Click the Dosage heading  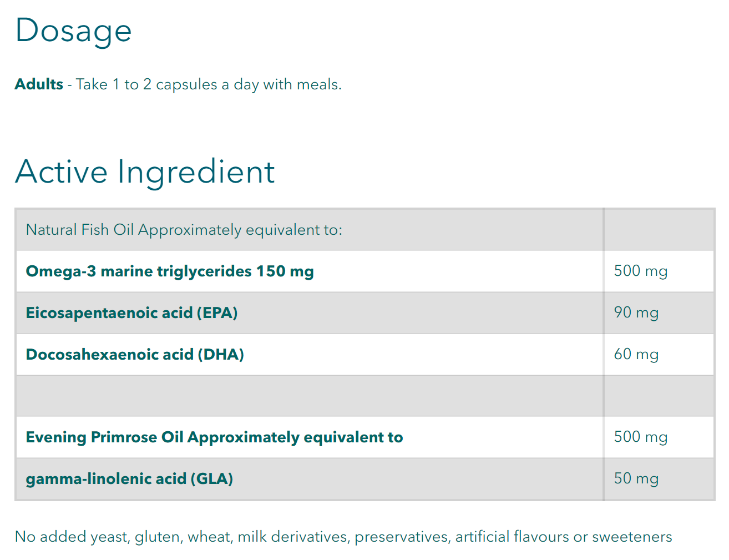point(73,31)
